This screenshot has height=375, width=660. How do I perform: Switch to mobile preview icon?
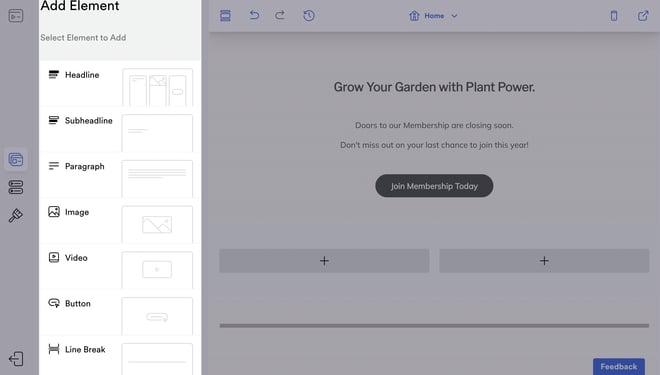point(614,16)
